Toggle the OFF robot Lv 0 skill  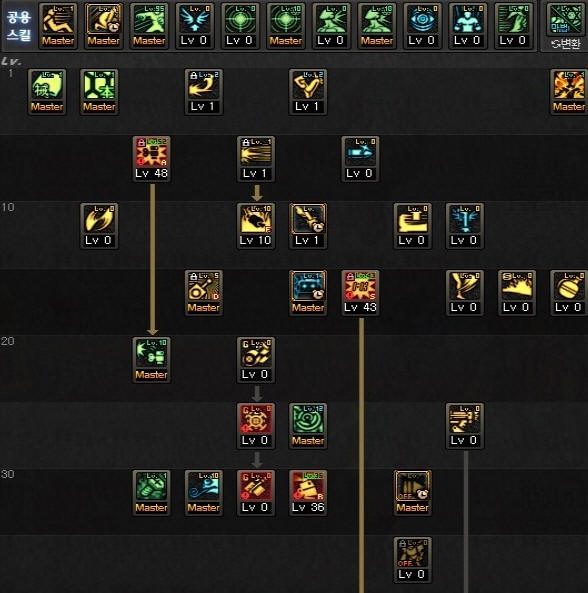(413, 560)
